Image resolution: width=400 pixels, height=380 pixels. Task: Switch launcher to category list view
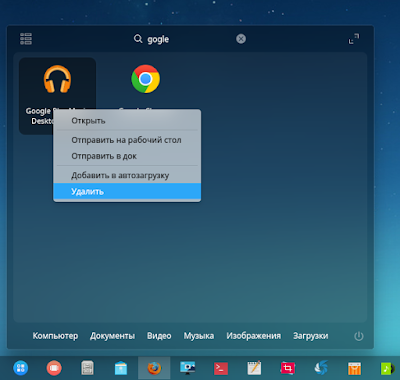point(26,39)
